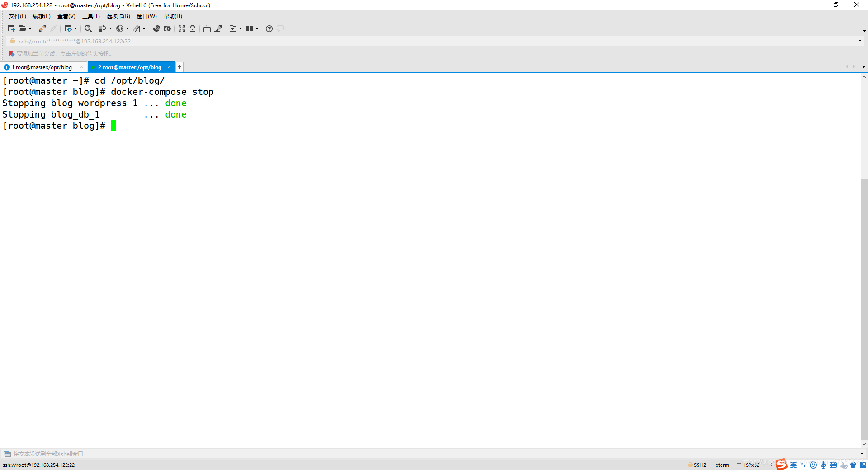Click the Lock screen padlock icon
The width and height of the screenshot is (868, 470).
click(193, 28)
